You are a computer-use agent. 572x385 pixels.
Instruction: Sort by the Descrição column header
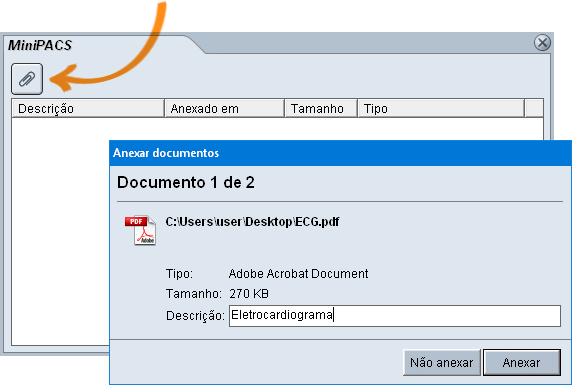click(88, 109)
